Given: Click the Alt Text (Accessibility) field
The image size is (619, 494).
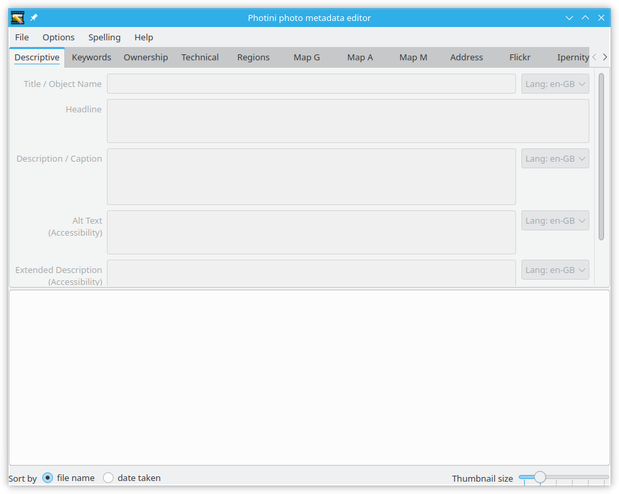Looking at the screenshot, I should click(x=311, y=232).
